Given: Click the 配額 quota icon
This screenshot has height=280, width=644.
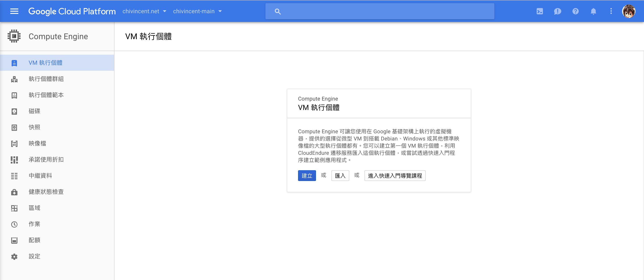Looking at the screenshot, I should click(x=14, y=240).
